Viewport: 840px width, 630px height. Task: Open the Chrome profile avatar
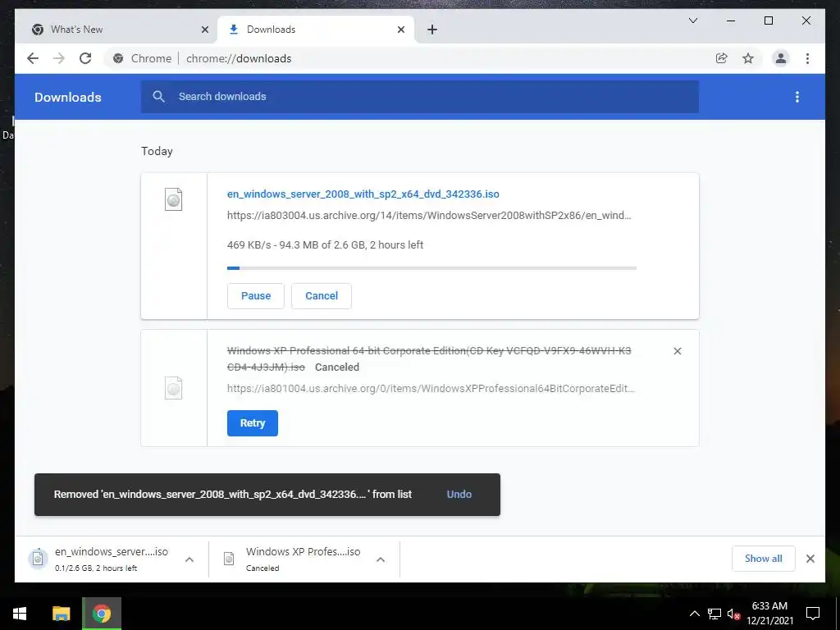pyautogui.click(x=781, y=58)
